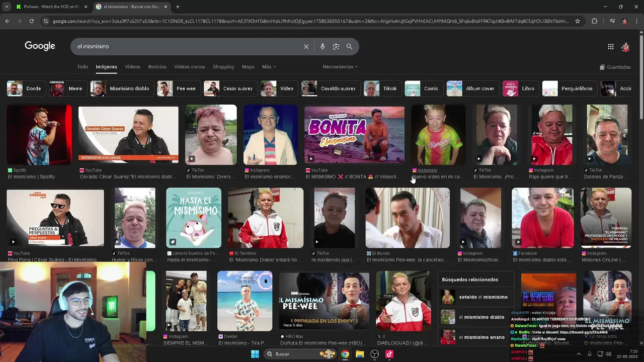Open OBS Studio from taskbar
Viewport: 644px width, 362px height.
375,354
